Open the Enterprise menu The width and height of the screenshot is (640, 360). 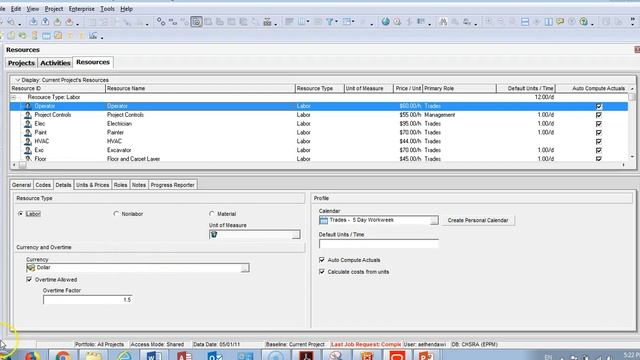(x=82, y=9)
